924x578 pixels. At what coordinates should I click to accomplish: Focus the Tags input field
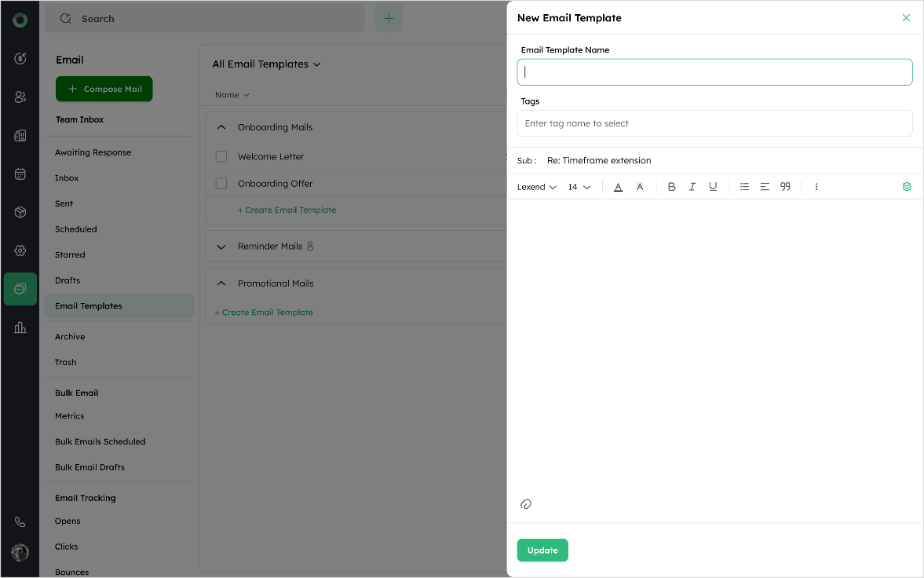pos(714,123)
